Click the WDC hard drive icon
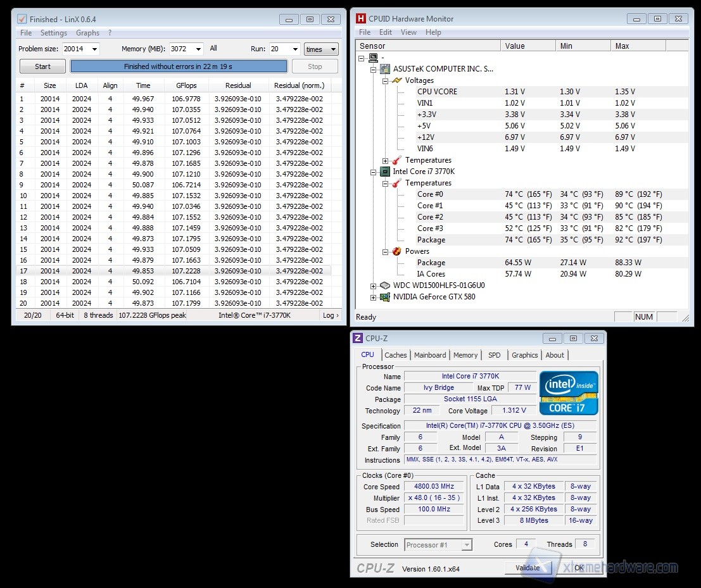This screenshot has width=701, height=588. 384,285
